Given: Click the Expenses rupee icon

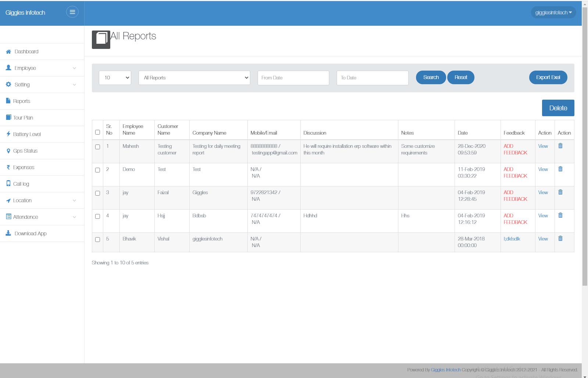Looking at the screenshot, I should click(8, 167).
